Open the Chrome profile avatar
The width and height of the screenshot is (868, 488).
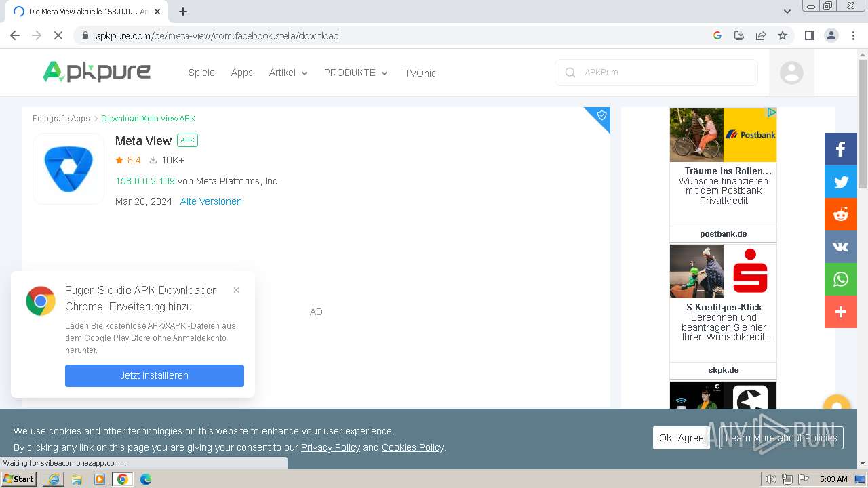pyautogui.click(x=831, y=35)
